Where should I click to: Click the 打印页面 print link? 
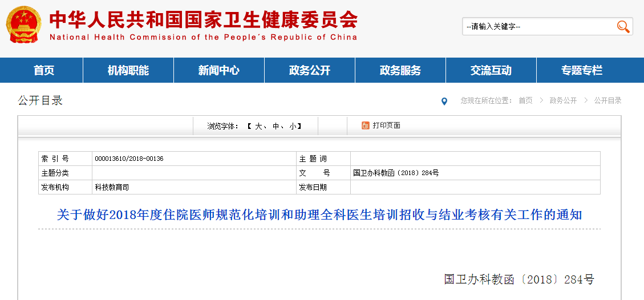pyautogui.click(x=387, y=125)
